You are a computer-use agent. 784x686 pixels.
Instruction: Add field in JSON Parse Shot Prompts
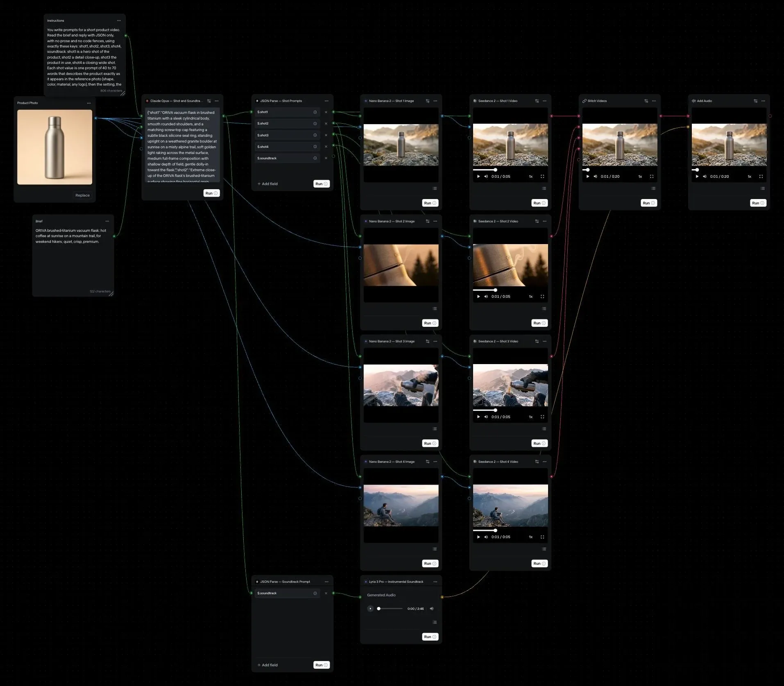267,184
